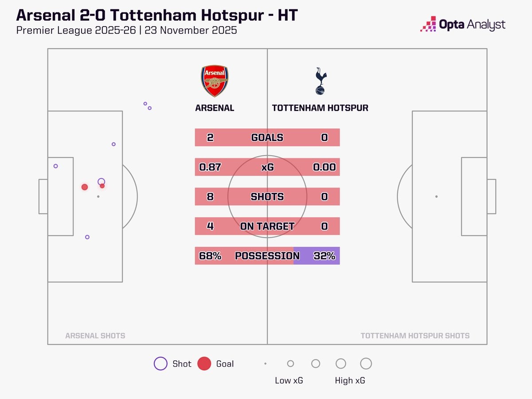Viewport: 532px width, 399px height.
Task: Click the Tottenham Hotspur cockerel crest
Action: point(320,81)
